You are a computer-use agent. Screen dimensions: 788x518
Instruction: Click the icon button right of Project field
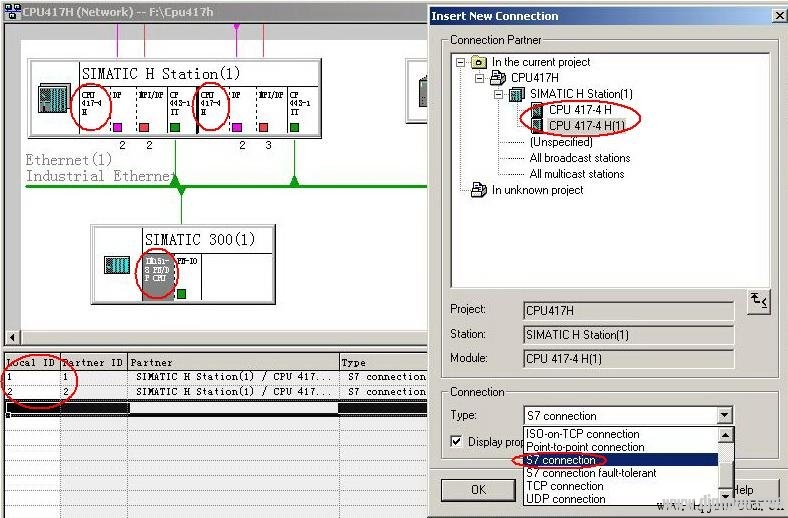click(x=758, y=302)
